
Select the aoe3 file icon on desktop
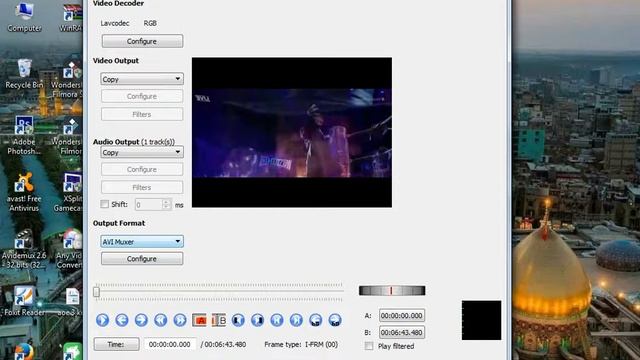(x=71, y=301)
